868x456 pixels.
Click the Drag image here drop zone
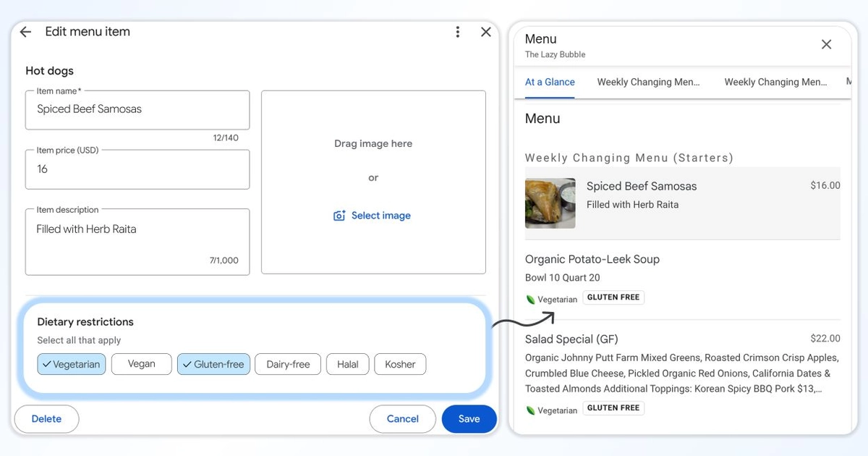pyautogui.click(x=373, y=182)
